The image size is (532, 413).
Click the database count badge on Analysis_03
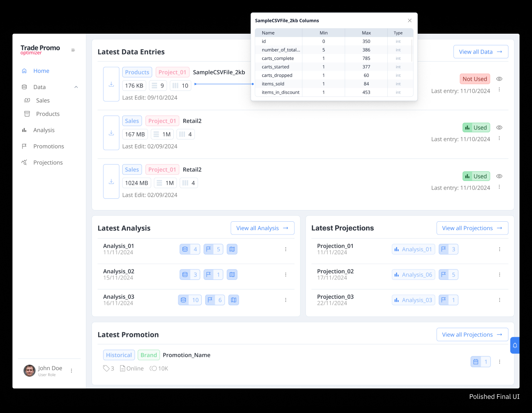pos(190,300)
